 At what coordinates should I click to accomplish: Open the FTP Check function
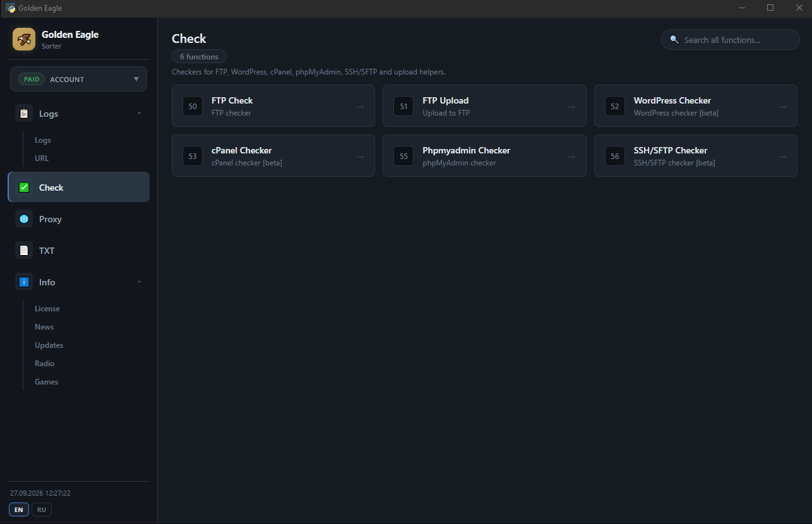(273, 106)
